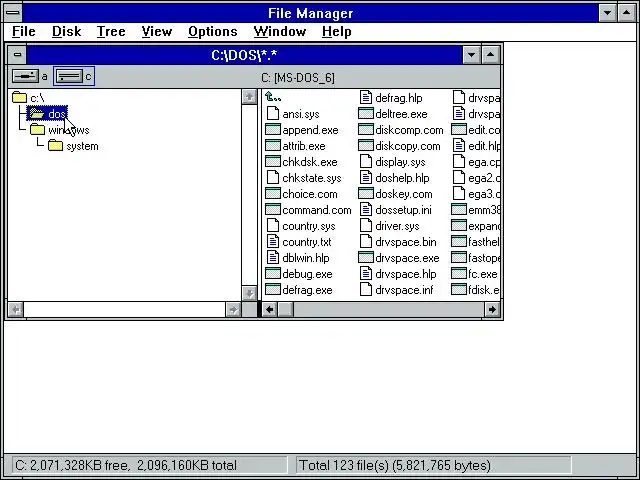The width and height of the screenshot is (640, 480).
Task: Click tree pane scroll up arrow
Action: pyautogui.click(x=249, y=97)
